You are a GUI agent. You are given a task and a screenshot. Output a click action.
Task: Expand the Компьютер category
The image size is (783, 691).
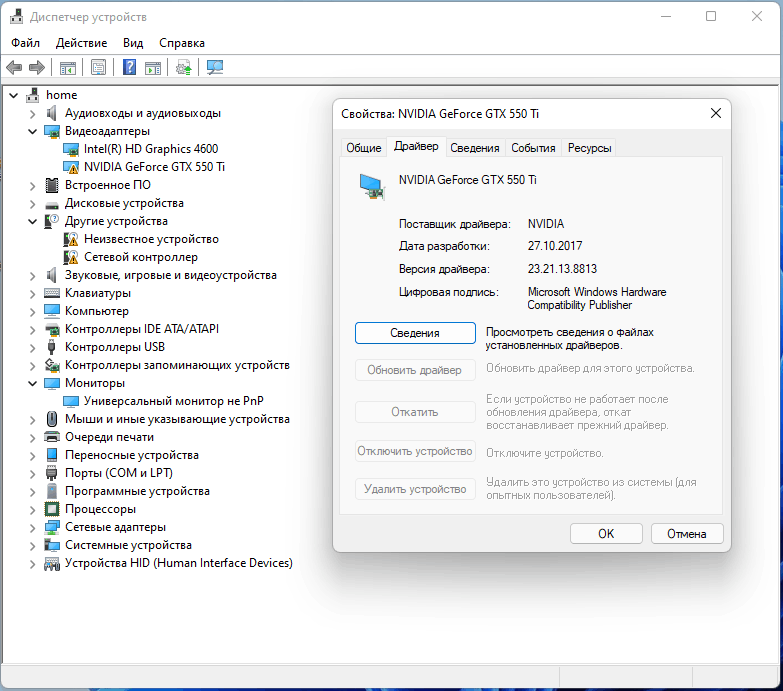coord(32,312)
